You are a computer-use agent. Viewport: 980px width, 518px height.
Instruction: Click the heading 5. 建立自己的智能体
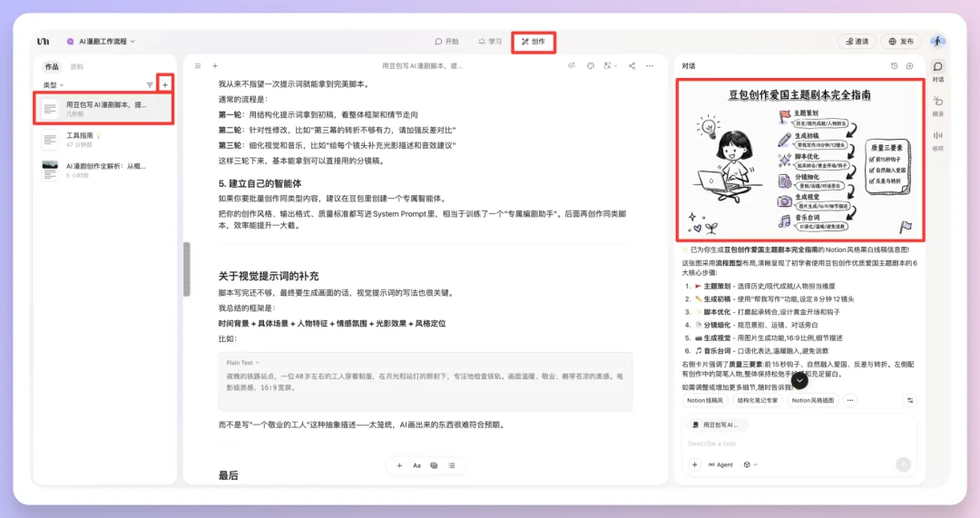click(x=260, y=184)
